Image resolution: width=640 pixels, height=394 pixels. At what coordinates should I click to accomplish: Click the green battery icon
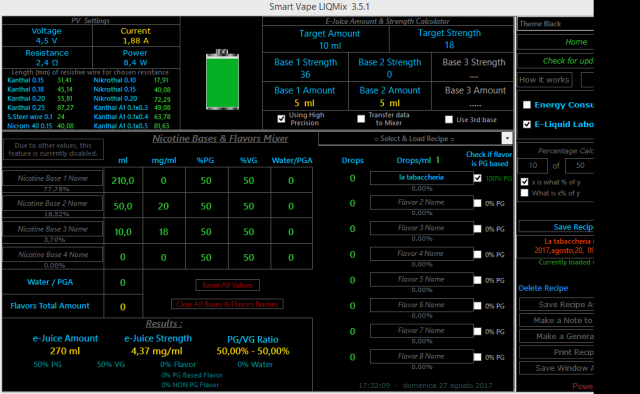[222, 80]
